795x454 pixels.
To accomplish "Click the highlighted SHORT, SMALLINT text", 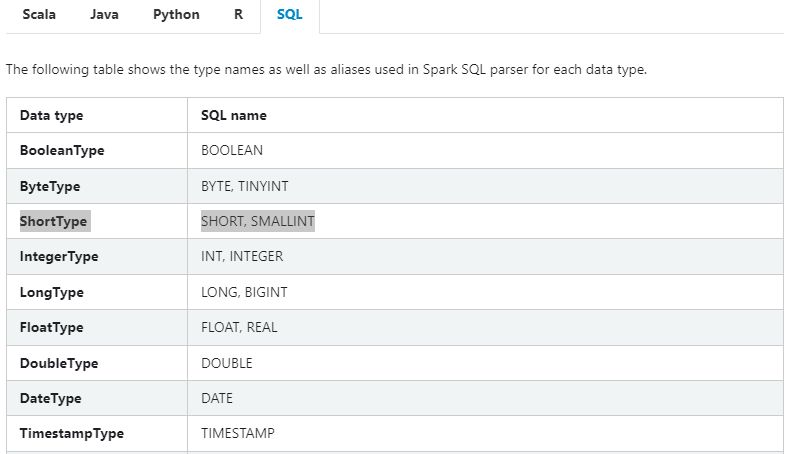I will (x=257, y=221).
